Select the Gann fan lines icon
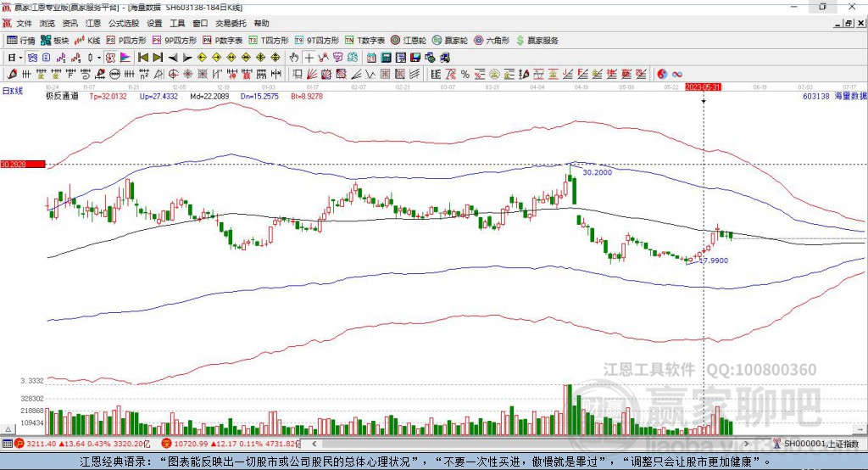This screenshot has width=868, height=470. click(x=312, y=75)
